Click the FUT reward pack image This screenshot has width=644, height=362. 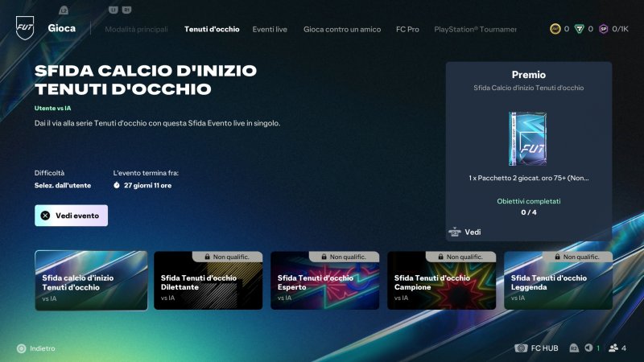coord(528,138)
